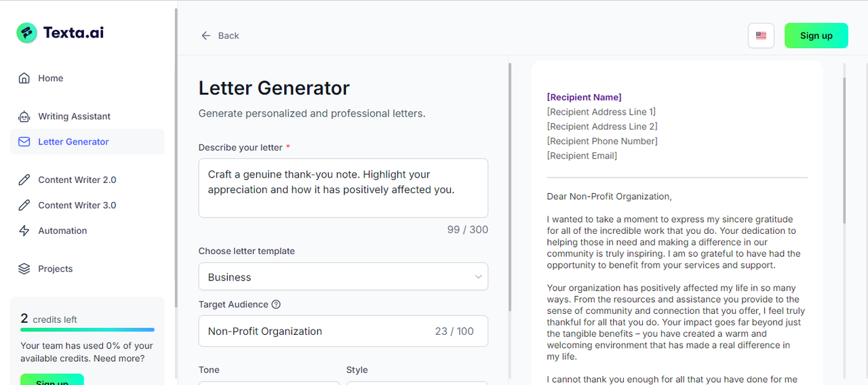This screenshot has width=868, height=385.
Task: Click the Writing Assistant robot icon
Action: (24, 117)
